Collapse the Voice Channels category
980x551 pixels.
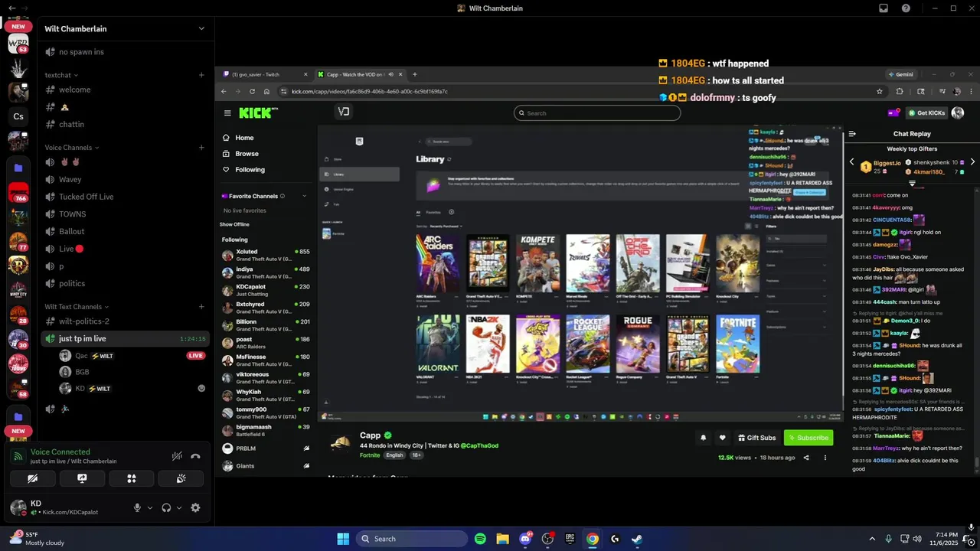coord(72,148)
